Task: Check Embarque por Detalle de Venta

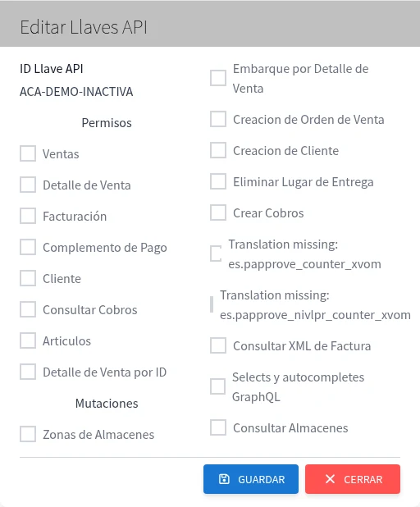Action: click(218, 78)
